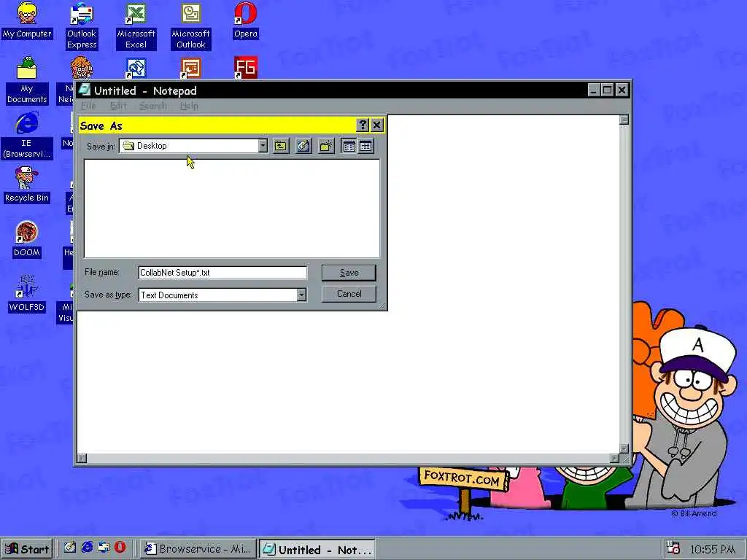Select the Recycle Bin desktop icon
This screenshot has width=747, height=560.
(x=27, y=184)
